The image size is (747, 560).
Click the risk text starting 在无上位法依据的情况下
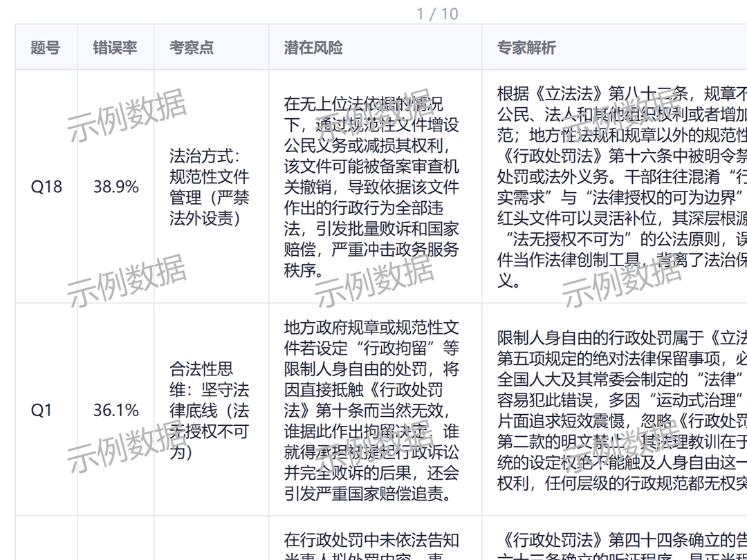click(371, 187)
